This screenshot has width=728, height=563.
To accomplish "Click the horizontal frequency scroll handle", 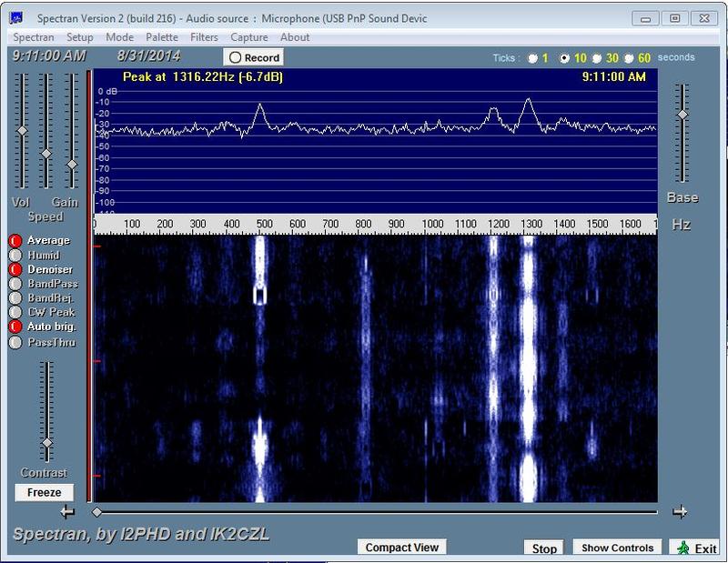I will click(x=96, y=512).
